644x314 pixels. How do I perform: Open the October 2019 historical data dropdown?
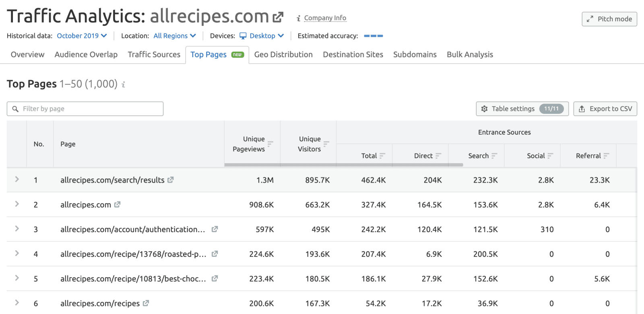pyautogui.click(x=82, y=36)
